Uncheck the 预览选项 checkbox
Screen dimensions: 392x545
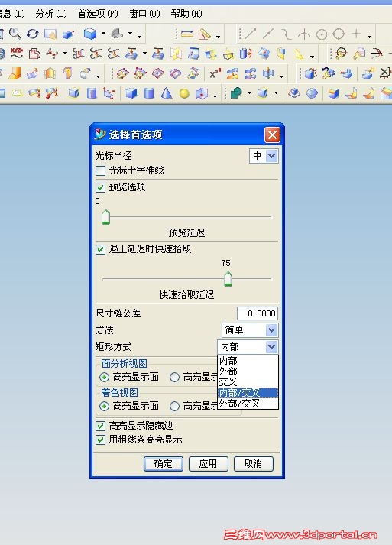(x=100, y=188)
